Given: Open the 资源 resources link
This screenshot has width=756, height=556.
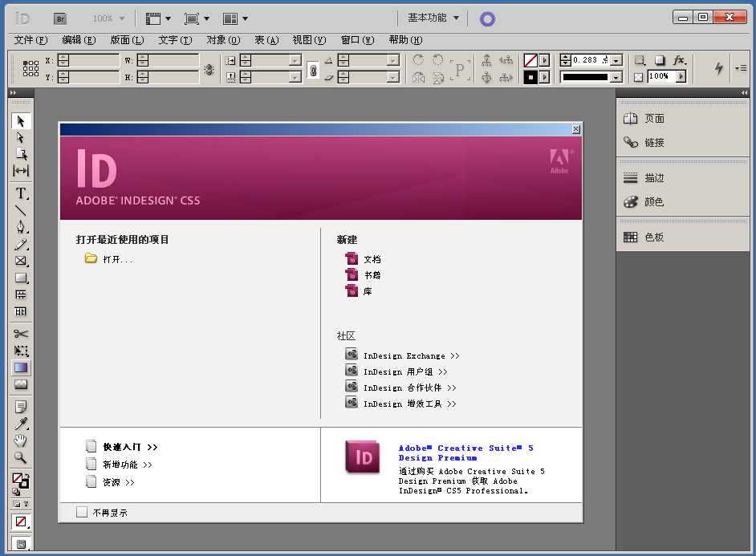Looking at the screenshot, I should tap(119, 482).
